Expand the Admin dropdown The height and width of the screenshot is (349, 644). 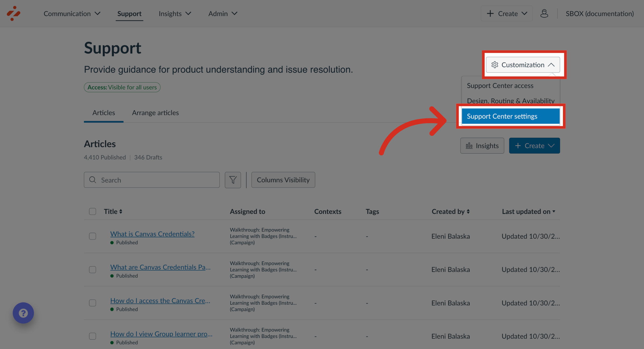coord(222,13)
